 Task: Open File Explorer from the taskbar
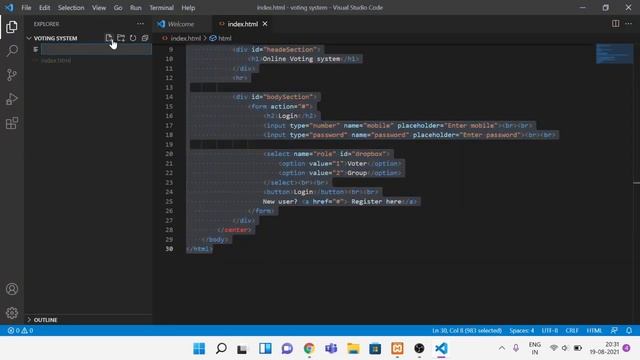point(353,348)
